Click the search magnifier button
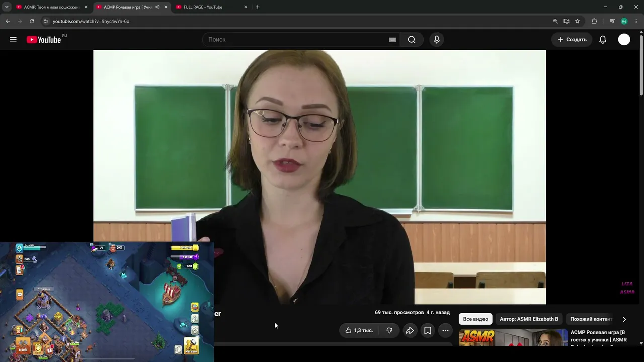 coord(412,40)
